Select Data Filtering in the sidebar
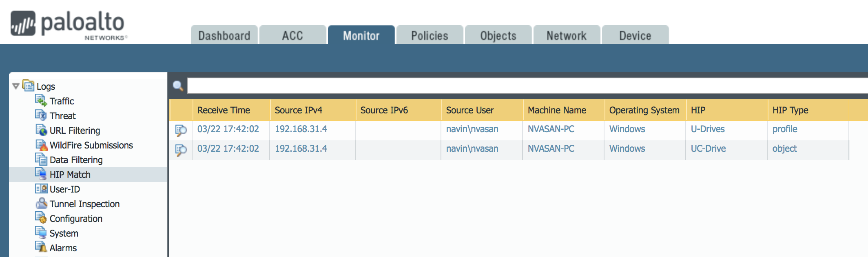The width and height of the screenshot is (868, 257). coord(76,160)
